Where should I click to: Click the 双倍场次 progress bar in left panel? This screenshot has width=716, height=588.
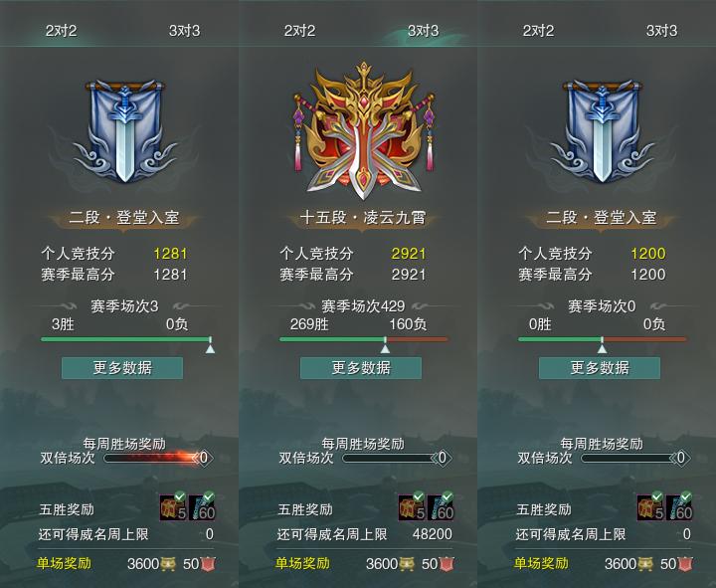(157, 458)
